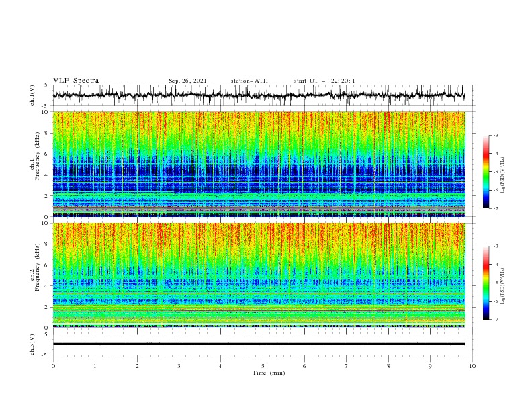Click time axis tick label '5'
The height and width of the screenshot is (411, 532).
pos(263,366)
